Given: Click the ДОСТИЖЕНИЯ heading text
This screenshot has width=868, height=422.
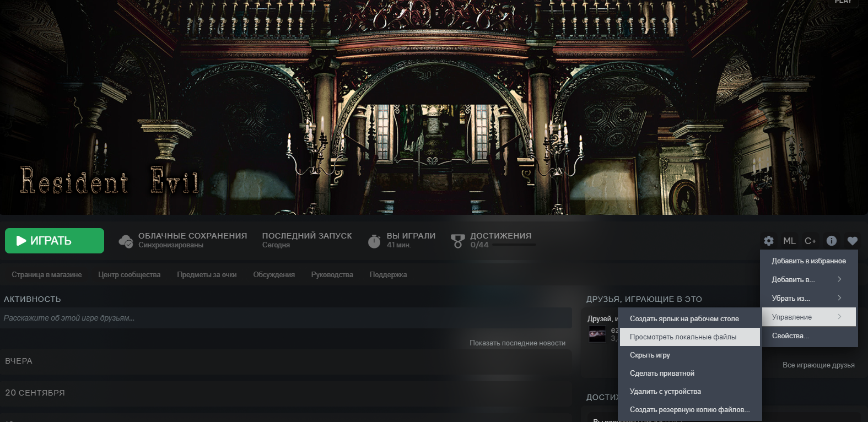Looking at the screenshot, I should click(500, 236).
